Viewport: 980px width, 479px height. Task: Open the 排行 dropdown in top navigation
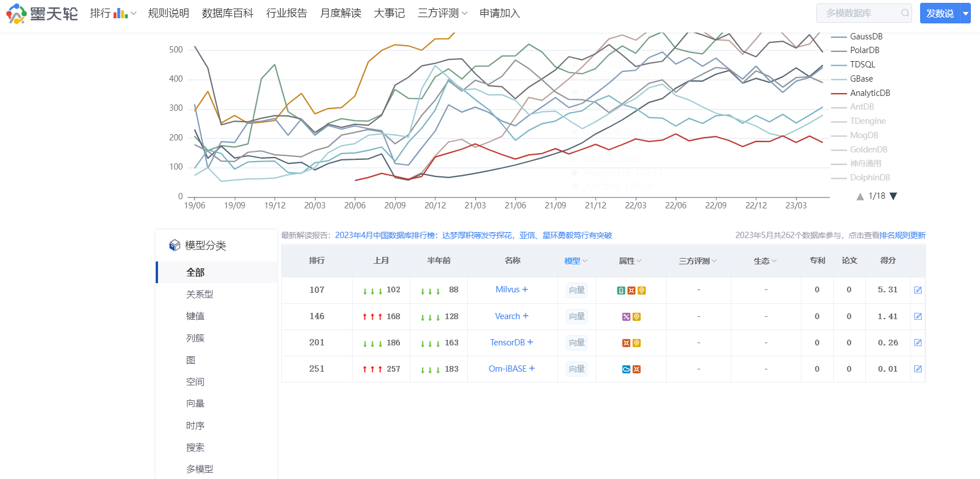pos(113,13)
